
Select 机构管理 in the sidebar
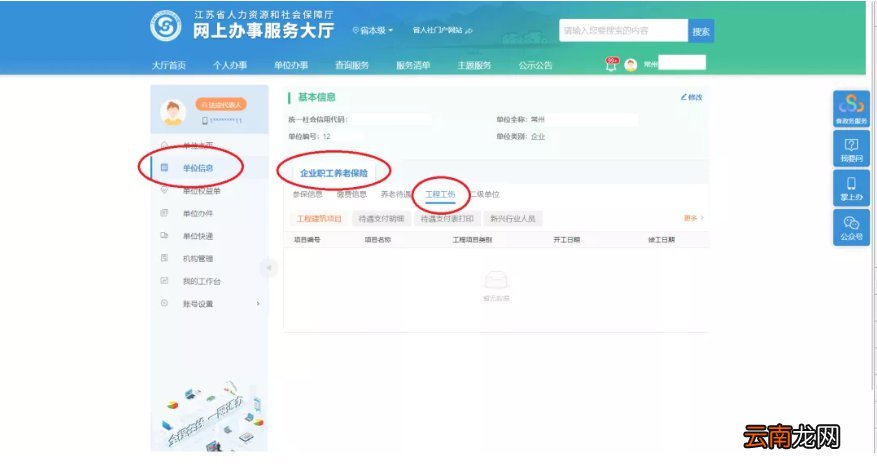(198, 259)
